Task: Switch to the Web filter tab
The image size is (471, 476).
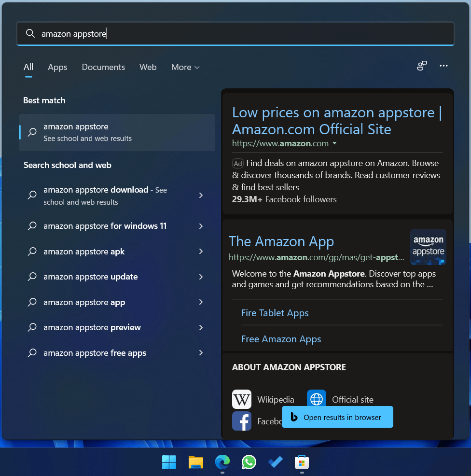Action: click(x=148, y=67)
